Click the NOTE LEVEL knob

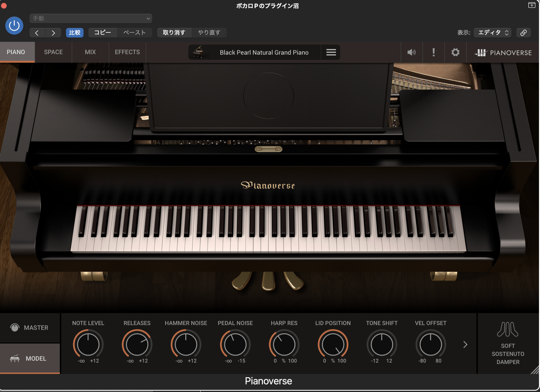coord(88,344)
